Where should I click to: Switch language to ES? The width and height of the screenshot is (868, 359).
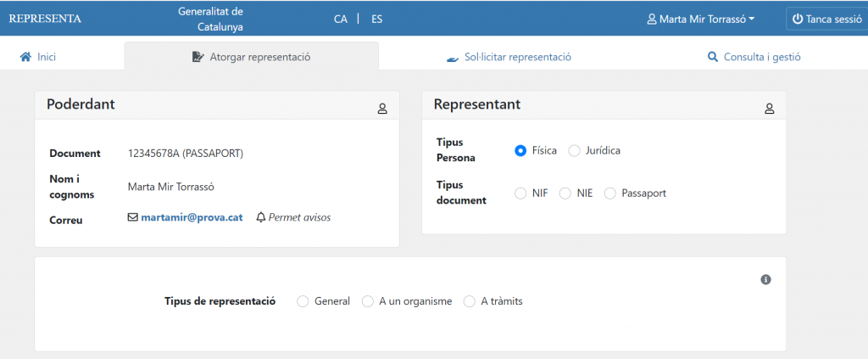(376, 19)
